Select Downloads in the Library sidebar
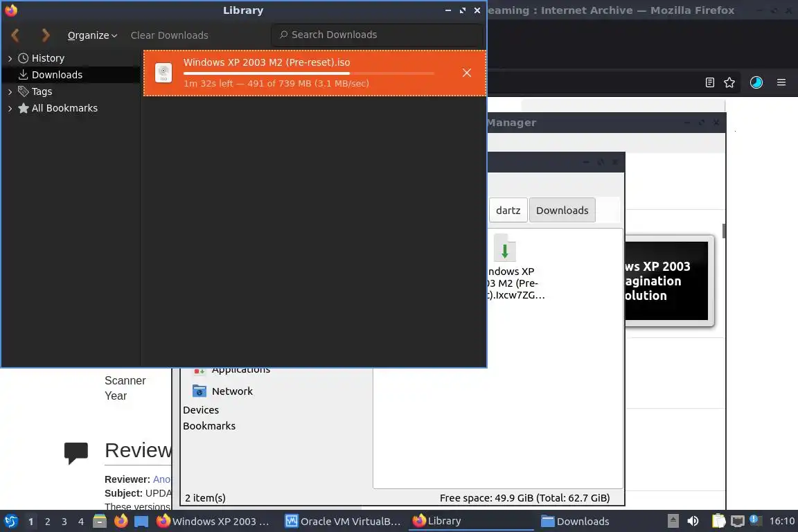Viewport: 798px width, 532px height. 57,75
